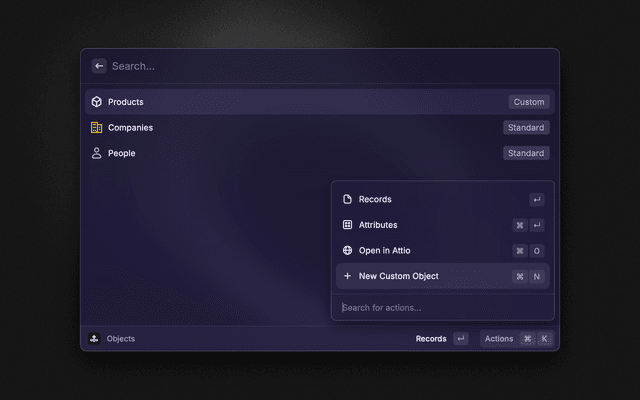The width and height of the screenshot is (640, 400).
Task: Click the People person icon
Action: pyautogui.click(x=97, y=153)
